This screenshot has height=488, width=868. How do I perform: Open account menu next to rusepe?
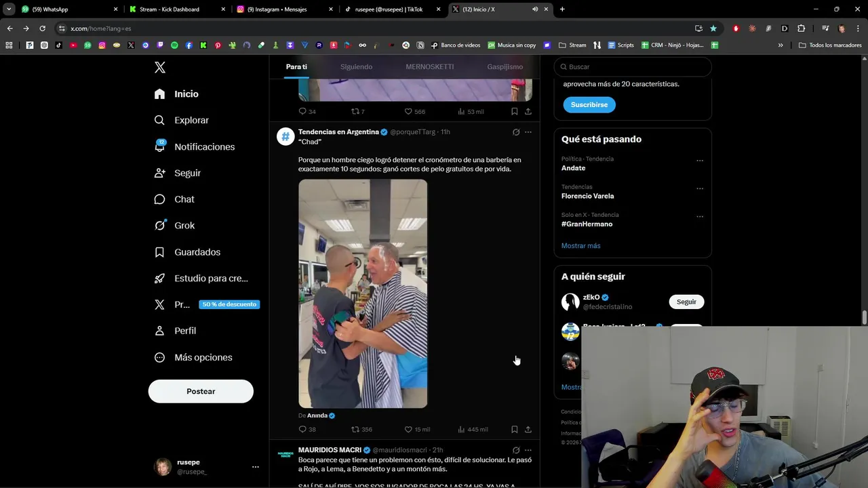[256, 467]
